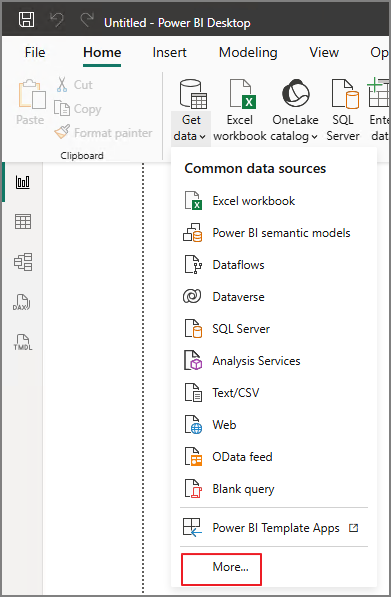The image size is (391, 597).
Task: Click the Dataflows icon in list
Action: (x=193, y=265)
